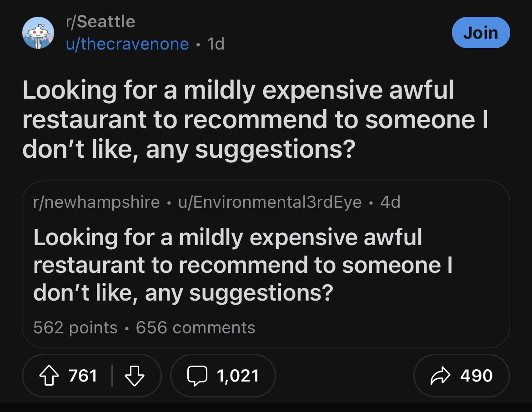The height and width of the screenshot is (412, 532).
Task: Select the comment count icon showing 1,021
Action: coord(199,376)
